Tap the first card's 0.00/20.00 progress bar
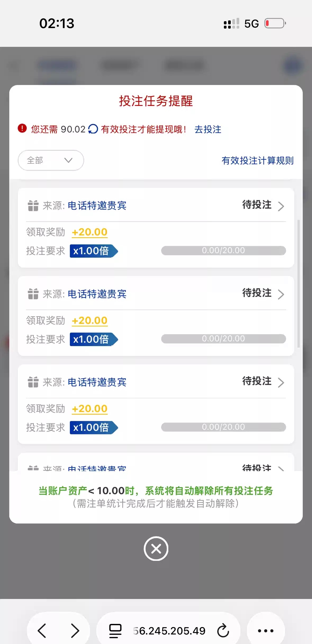Viewport: 312px width, 644px height. 223,251
